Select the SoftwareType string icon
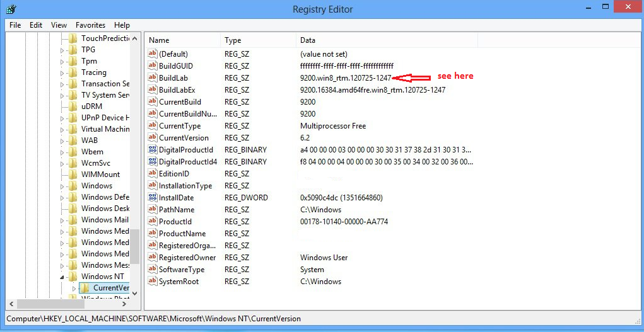644x332 pixels. pos(153,270)
